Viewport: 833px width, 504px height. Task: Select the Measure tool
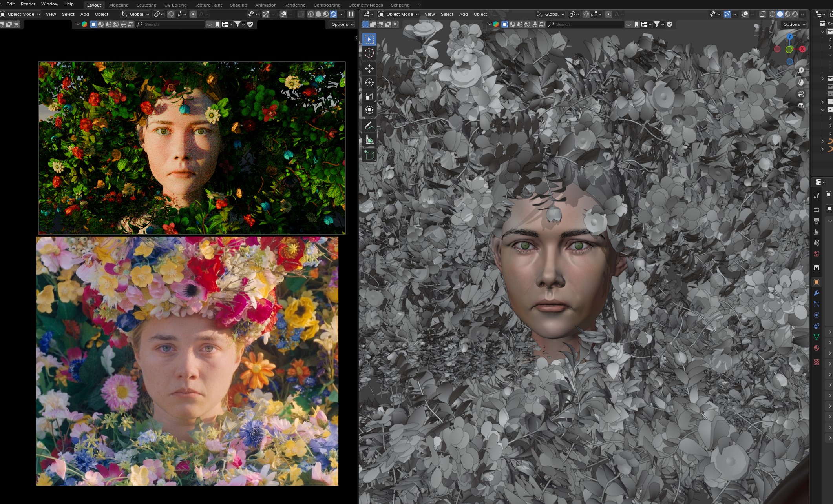pyautogui.click(x=369, y=140)
